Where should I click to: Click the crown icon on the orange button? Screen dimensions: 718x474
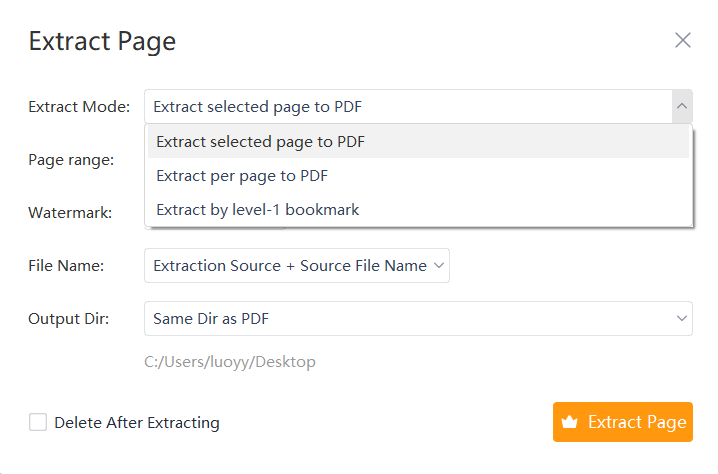pos(570,422)
